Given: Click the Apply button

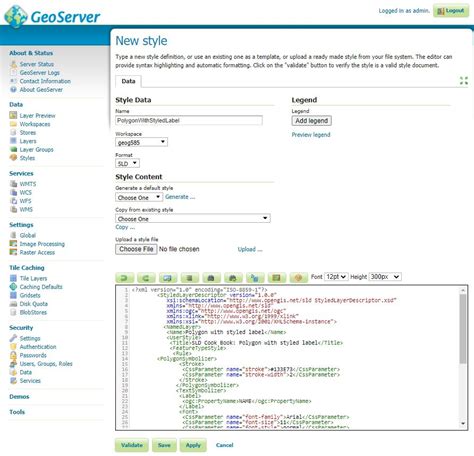Looking at the screenshot, I should coord(193,445).
